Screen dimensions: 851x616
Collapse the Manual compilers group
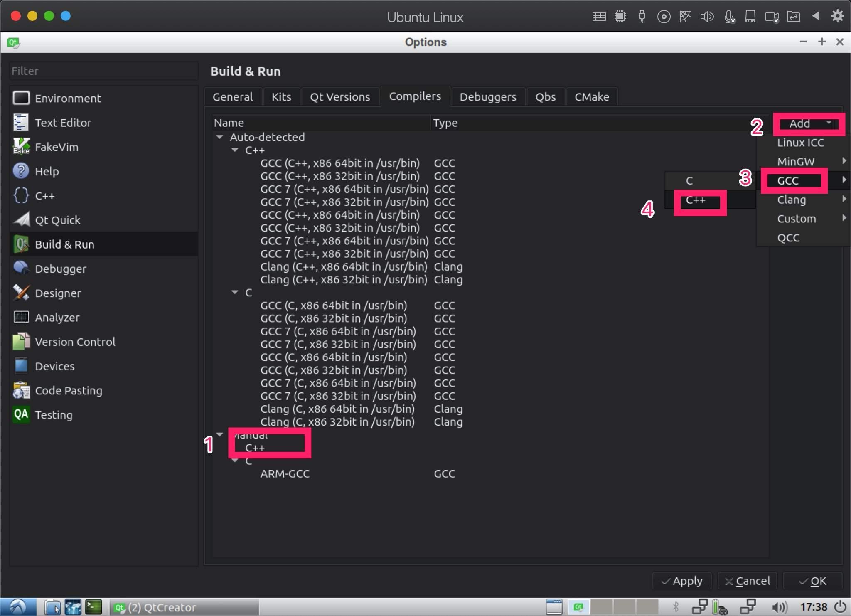(219, 435)
